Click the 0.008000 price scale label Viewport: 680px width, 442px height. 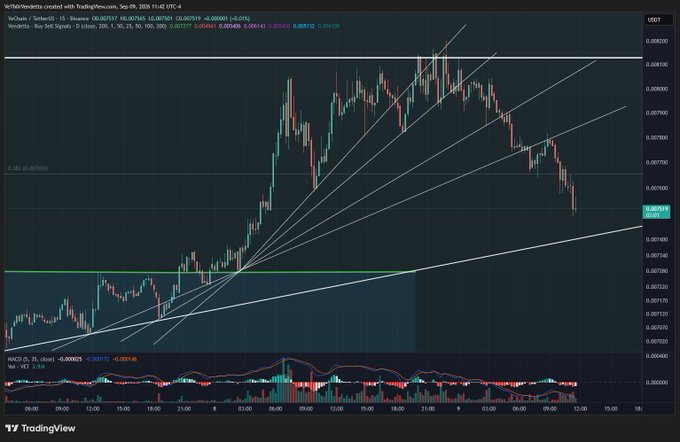click(657, 88)
